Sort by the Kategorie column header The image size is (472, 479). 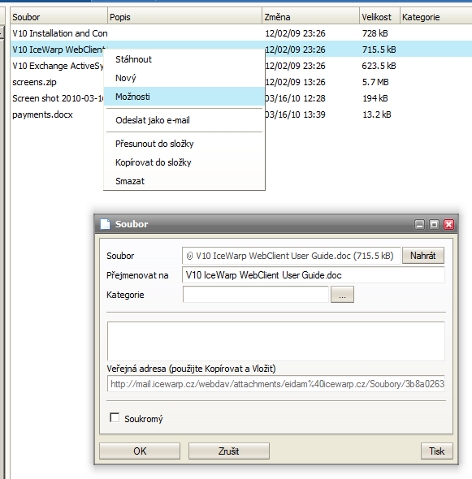(436, 17)
